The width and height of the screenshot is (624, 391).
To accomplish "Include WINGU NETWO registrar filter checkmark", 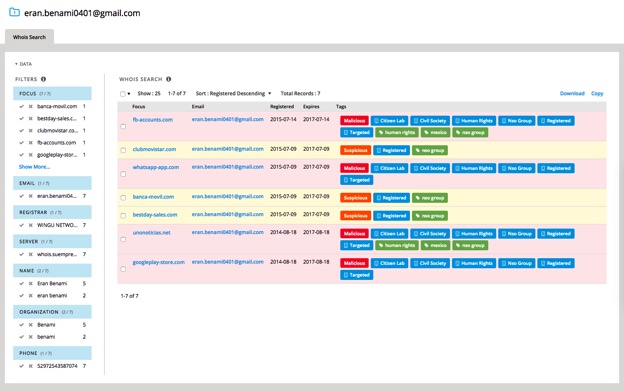I will (21, 225).
